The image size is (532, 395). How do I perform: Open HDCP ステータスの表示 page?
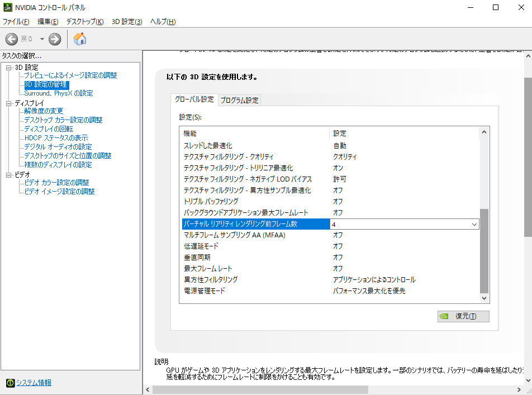click(56, 138)
